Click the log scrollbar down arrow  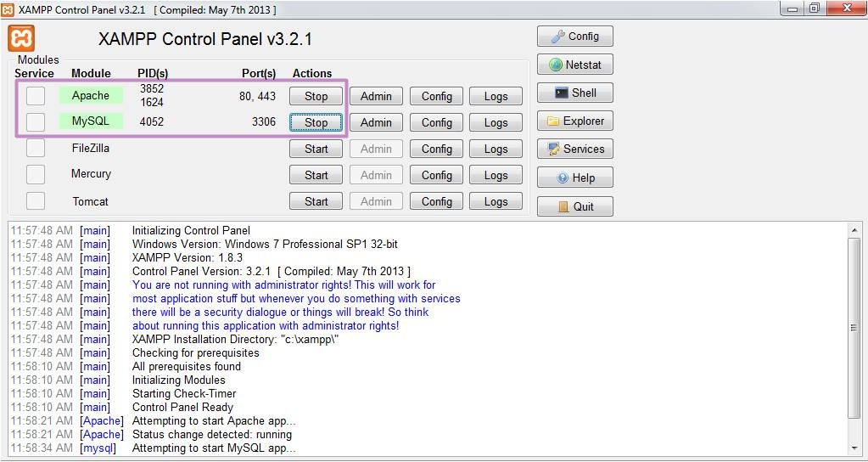tap(854, 448)
